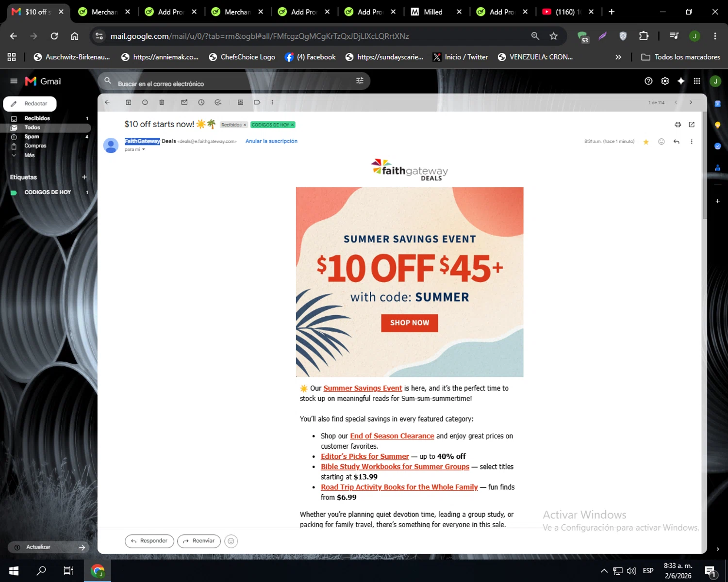728x582 pixels.
Task: Open the label-as icon
Action: [x=257, y=102]
